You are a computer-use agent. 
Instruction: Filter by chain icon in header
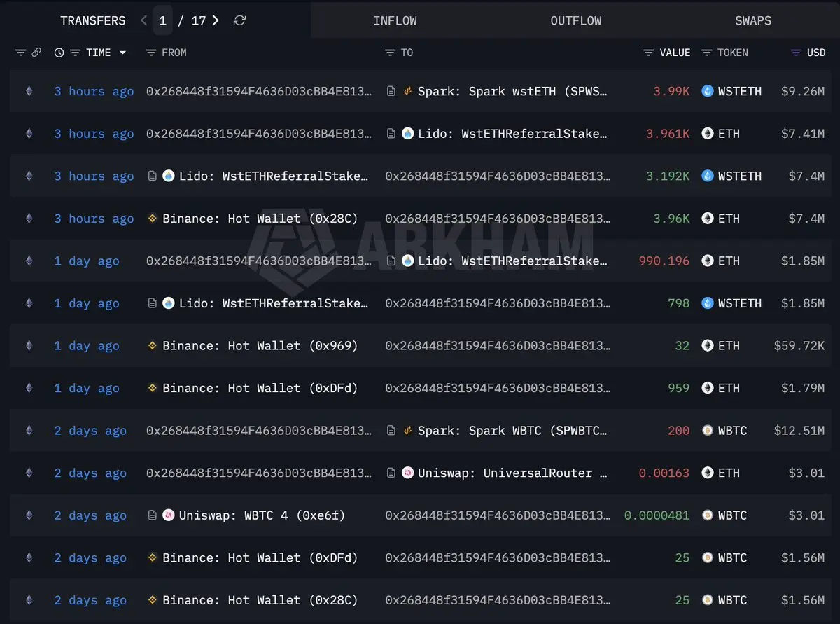20,53
